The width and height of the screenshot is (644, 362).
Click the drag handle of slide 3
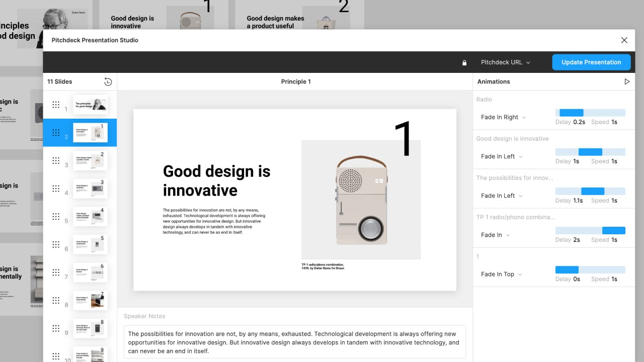(x=56, y=160)
